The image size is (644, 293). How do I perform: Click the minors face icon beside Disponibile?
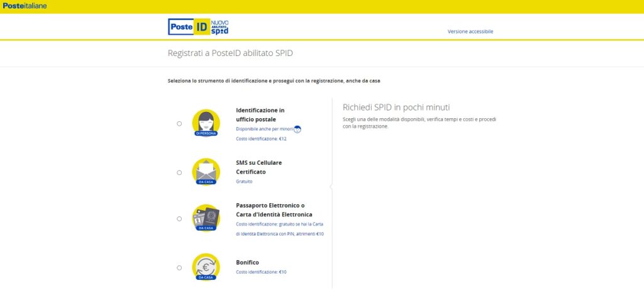[297, 130]
